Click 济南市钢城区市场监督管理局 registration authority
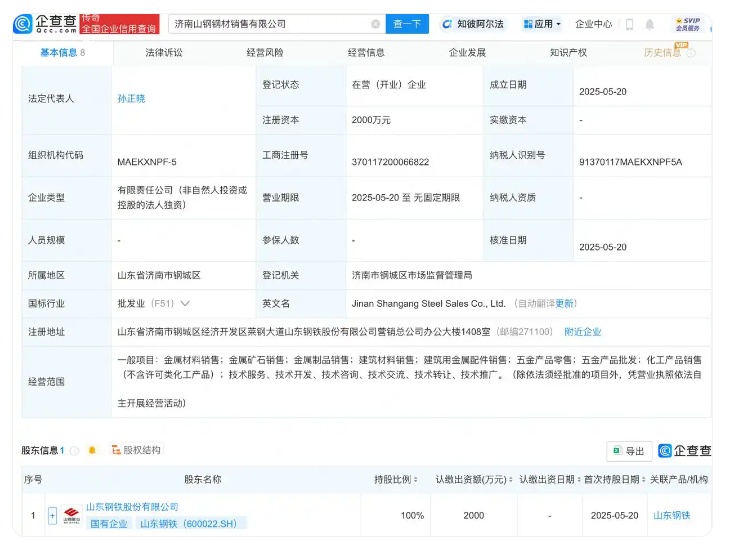 412,275
